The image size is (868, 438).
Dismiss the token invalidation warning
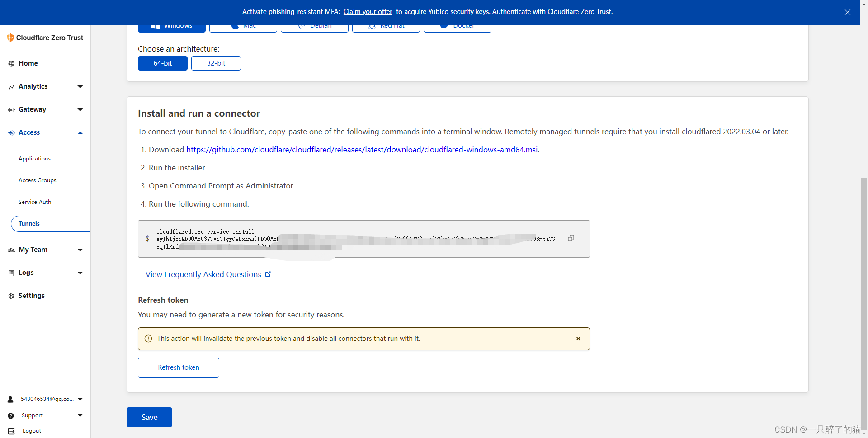tap(578, 339)
